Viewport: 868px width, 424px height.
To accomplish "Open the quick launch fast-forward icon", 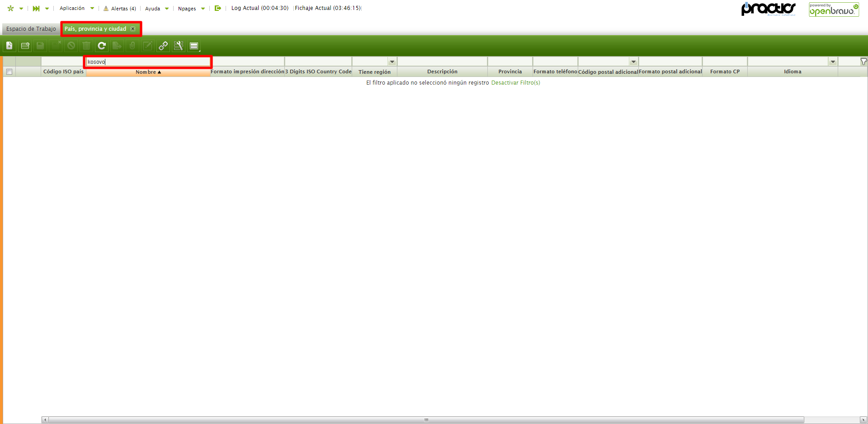I will tap(36, 8).
